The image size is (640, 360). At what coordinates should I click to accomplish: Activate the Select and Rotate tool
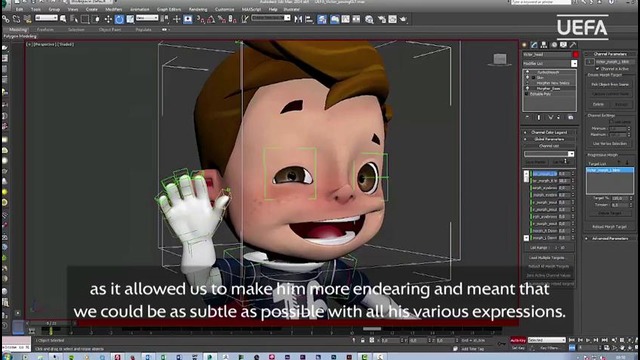pos(119,19)
